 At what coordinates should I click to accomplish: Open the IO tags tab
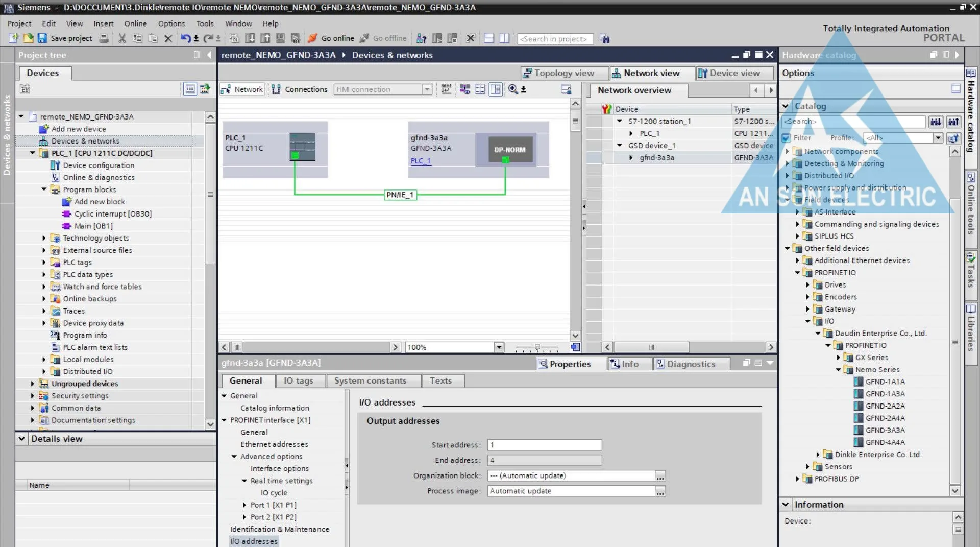click(x=299, y=381)
